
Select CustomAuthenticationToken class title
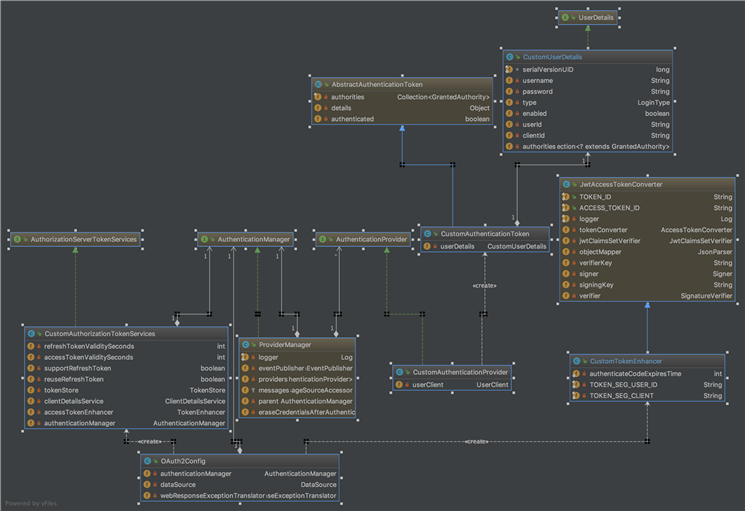click(x=485, y=234)
